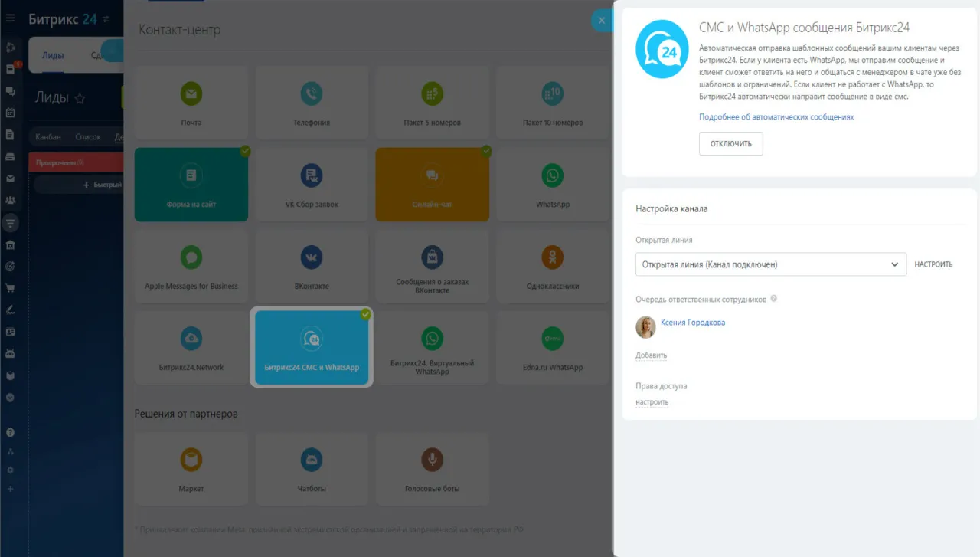This screenshot has height=557, width=980.
Task: Switch to Список view
Action: (x=88, y=137)
